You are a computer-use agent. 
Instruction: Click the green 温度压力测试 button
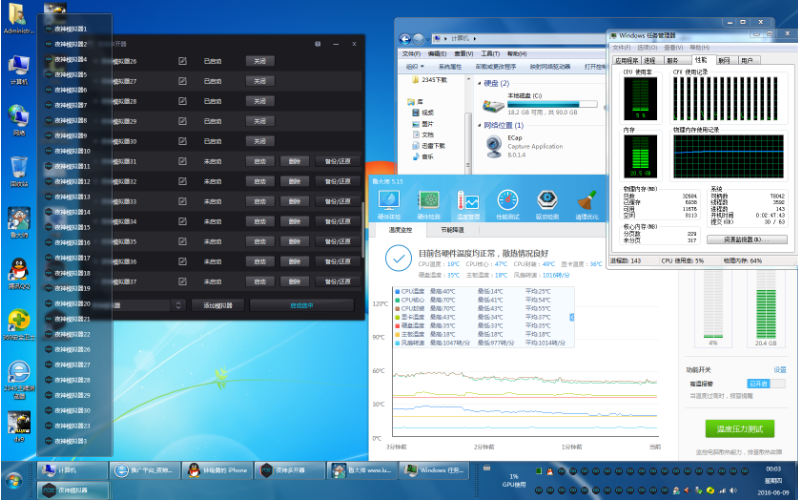coord(739,429)
